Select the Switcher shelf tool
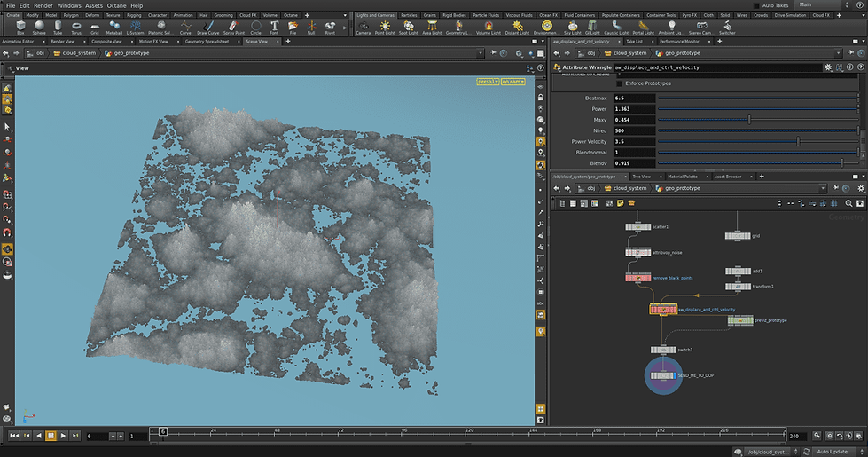Viewport: 868px width, 457px height. pos(727,28)
